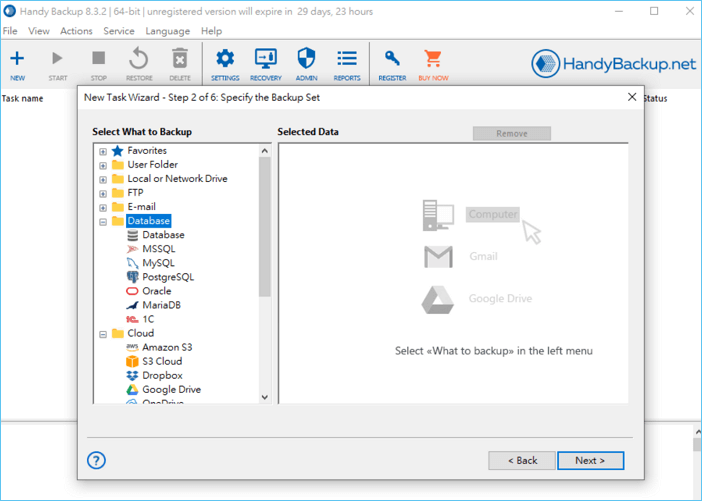Click the Next button
Image resolution: width=702 pixels, height=501 pixels.
(590, 460)
